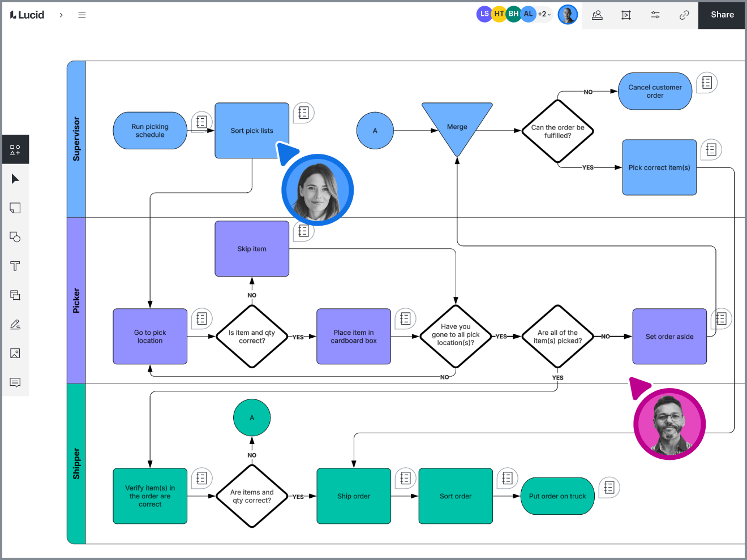Select the Can the order be fulfilled? diamond

click(x=558, y=131)
